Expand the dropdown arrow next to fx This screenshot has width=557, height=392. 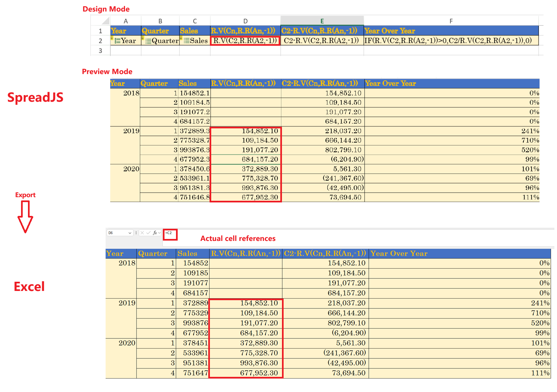point(160,233)
